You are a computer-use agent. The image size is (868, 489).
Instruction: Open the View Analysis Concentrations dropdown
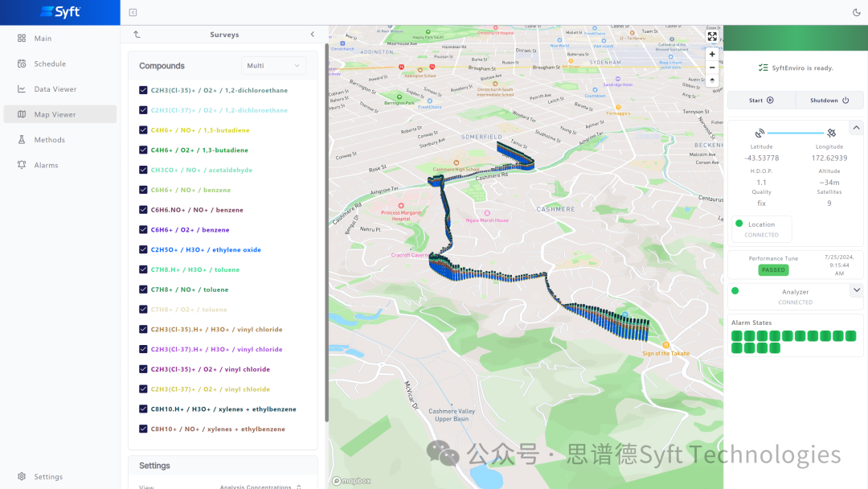tap(260, 487)
